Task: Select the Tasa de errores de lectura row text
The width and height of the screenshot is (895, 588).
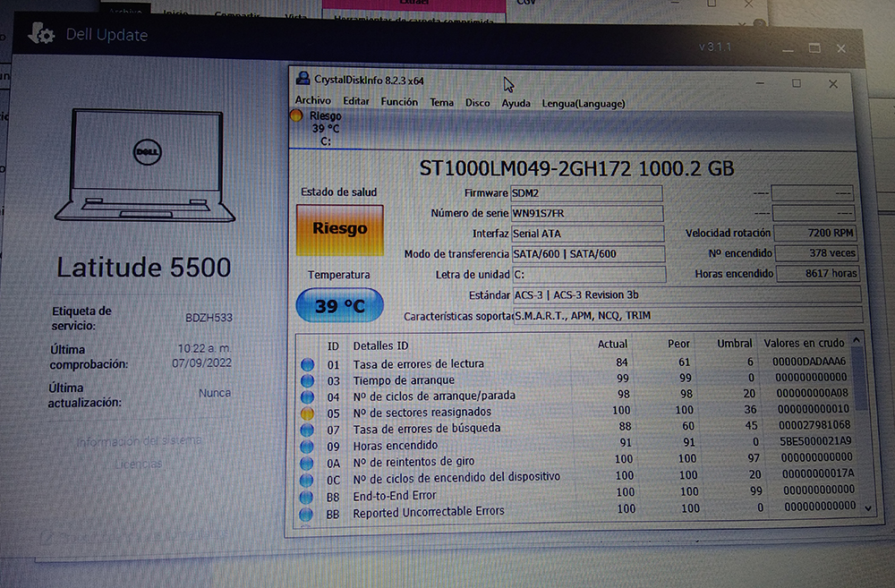Action: [418, 364]
